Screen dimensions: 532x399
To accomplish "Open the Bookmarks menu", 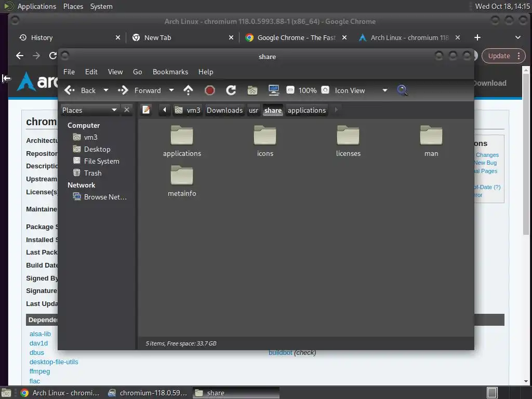I will (x=170, y=72).
